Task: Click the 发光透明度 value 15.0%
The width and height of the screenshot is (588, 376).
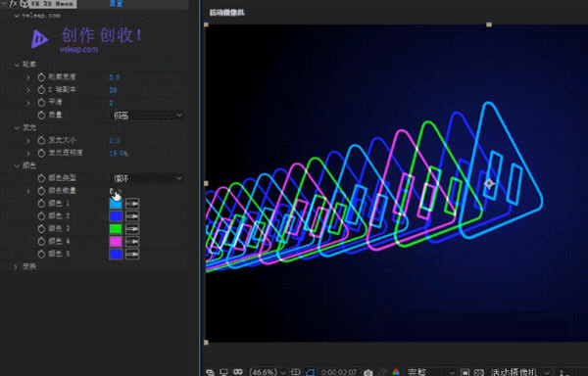Action: [x=119, y=153]
